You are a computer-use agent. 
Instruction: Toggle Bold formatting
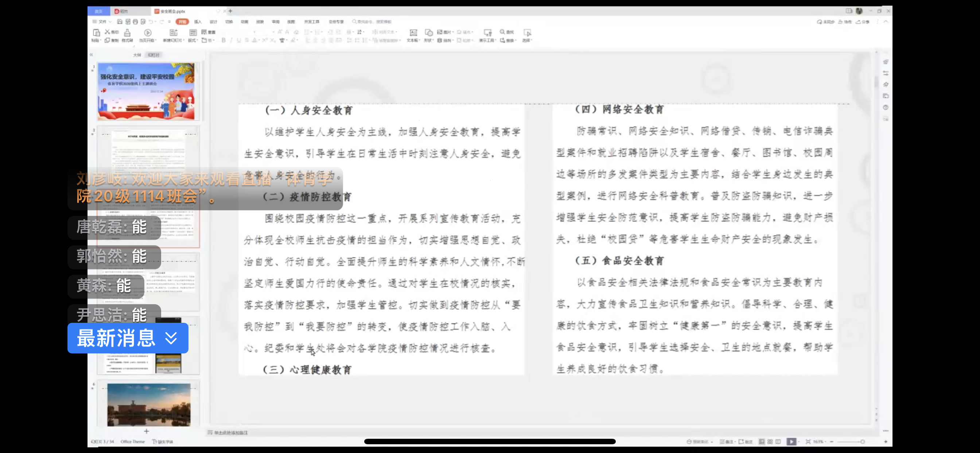click(223, 40)
